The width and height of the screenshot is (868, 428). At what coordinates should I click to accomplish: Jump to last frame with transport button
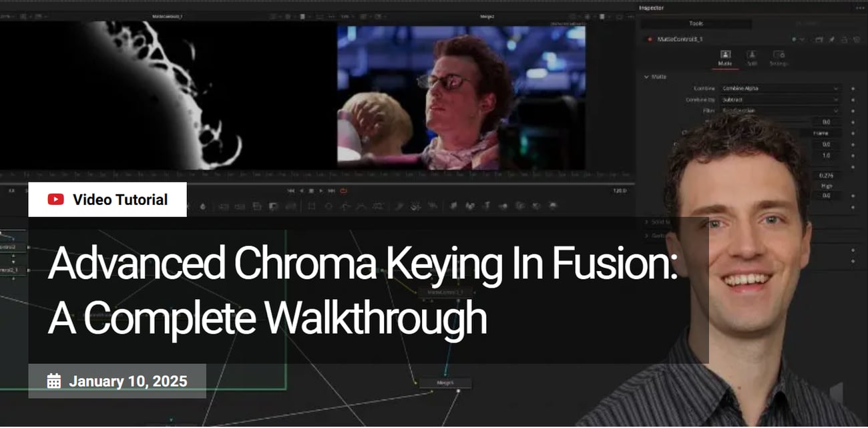[x=331, y=191]
